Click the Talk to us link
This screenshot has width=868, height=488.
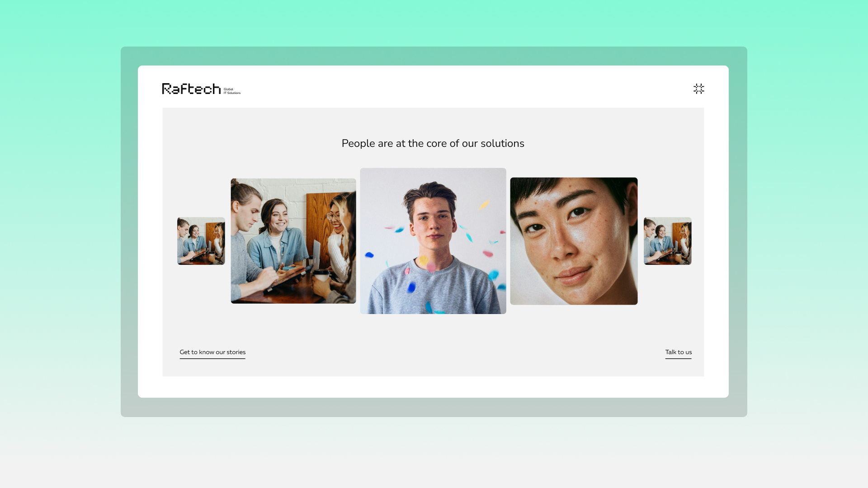(678, 352)
